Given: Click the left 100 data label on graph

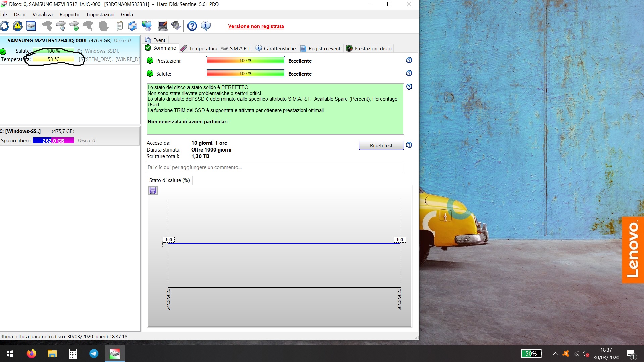Looking at the screenshot, I should 168,240.
